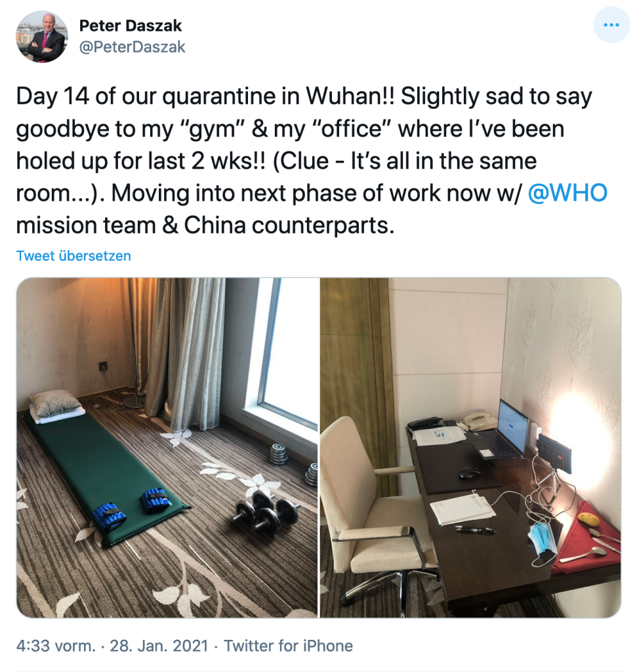Open the left gym photo
The width and height of the screenshot is (637, 672).
(x=167, y=448)
